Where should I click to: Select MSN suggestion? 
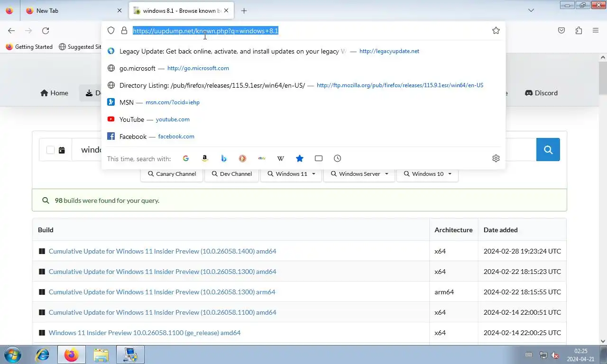(303, 102)
